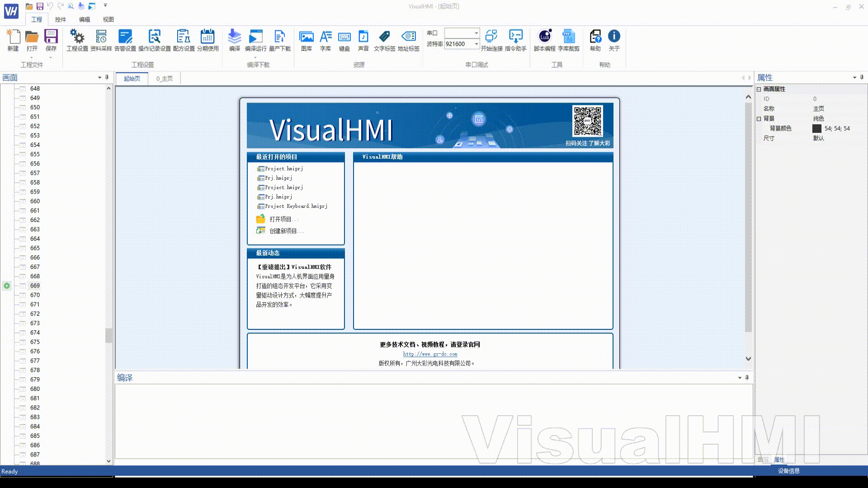Switch to the 编辑 ribbon tab
Screen dimensions: 868x488
(85, 19)
